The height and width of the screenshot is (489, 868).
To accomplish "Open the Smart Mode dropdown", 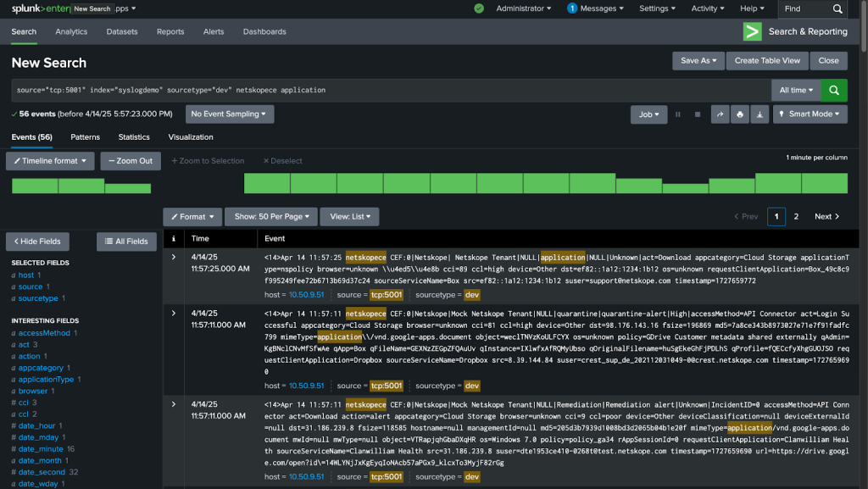I will point(810,114).
